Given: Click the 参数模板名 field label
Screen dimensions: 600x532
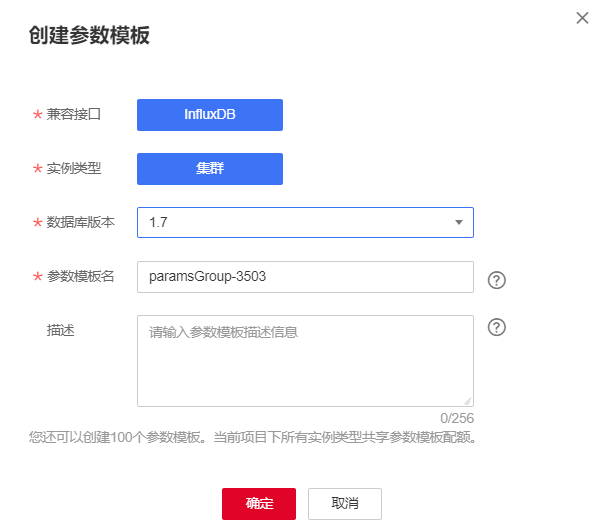Looking at the screenshot, I should click(x=80, y=276).
